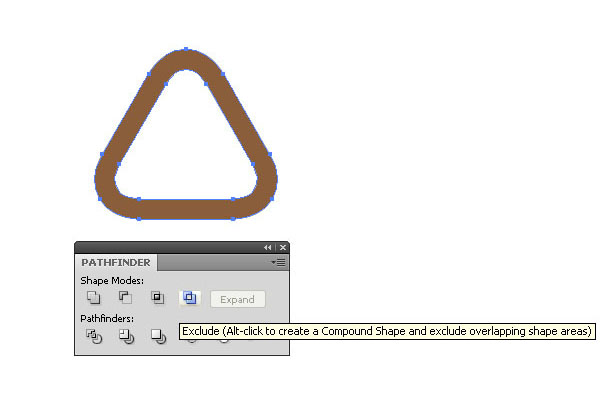Click the highlighted Exclude shape mode icon
The image size is (600, 394).
[189, 298]
